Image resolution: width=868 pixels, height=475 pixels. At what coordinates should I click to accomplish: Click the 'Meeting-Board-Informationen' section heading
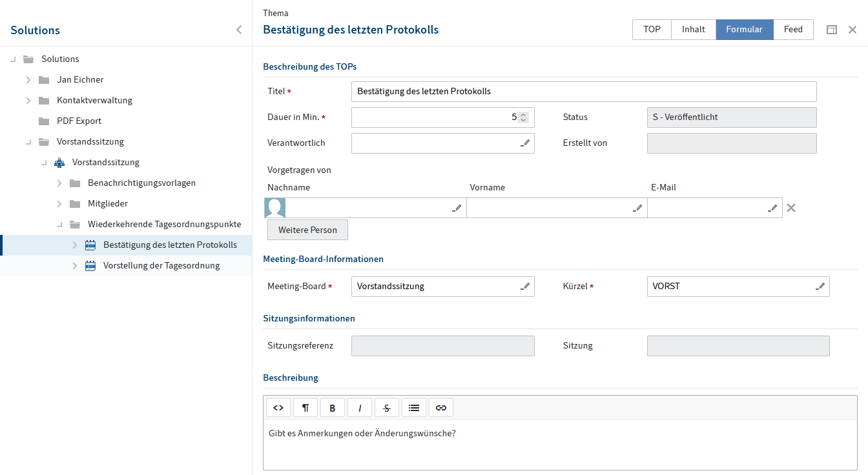pyautogui.click(x=323, y=259)
